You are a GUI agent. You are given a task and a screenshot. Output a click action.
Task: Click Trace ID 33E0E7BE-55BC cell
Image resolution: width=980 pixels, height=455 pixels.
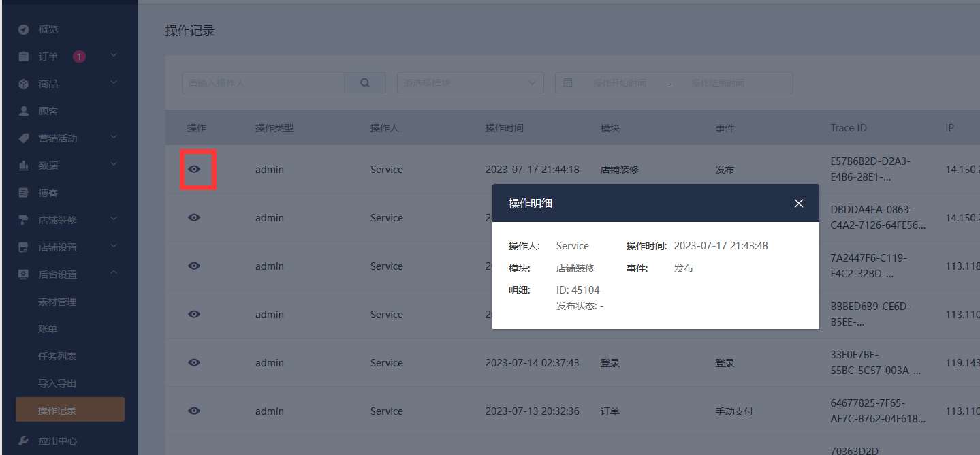click(876, 362)
